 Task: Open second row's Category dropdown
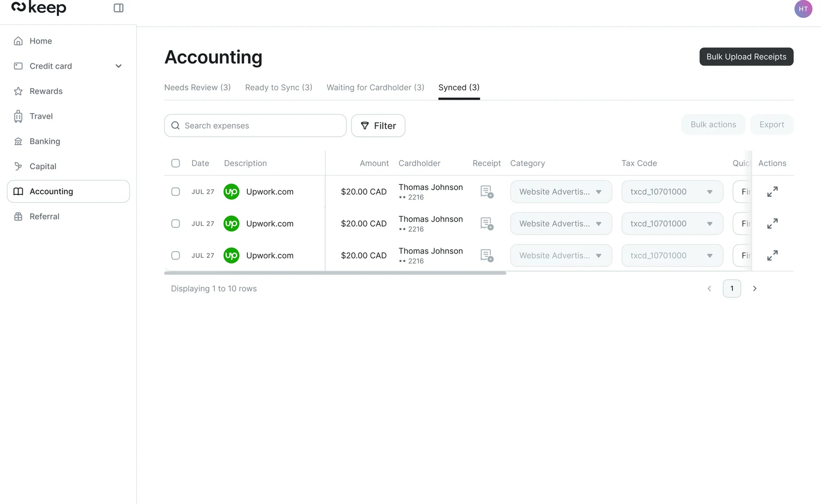click(x=561, y=224)
